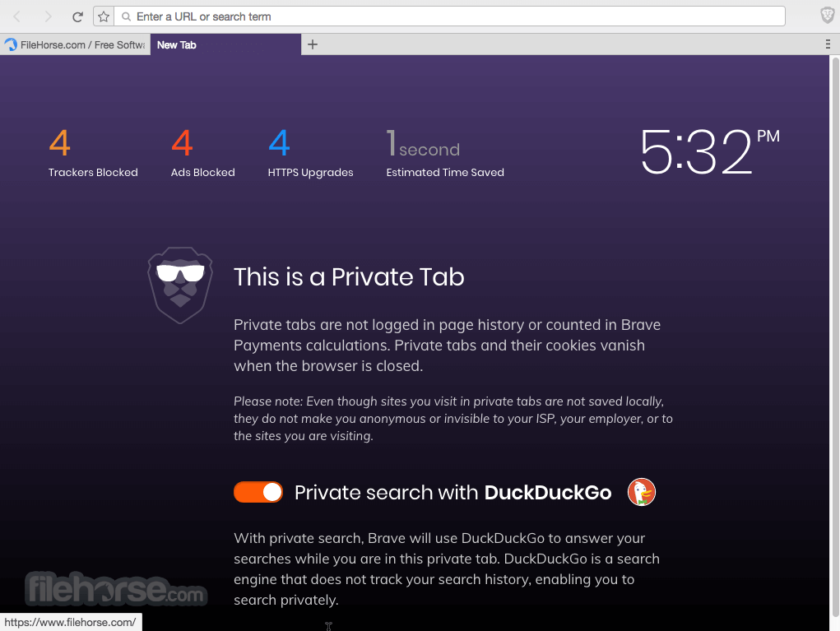Image resolution: width=840 pixels, height=631 pixels.
Task: Switch to the FileHorse.com tab
Action: click(75, 44)
